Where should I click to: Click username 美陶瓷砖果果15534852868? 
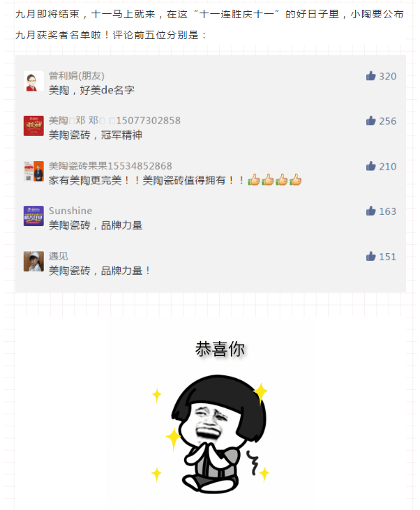pyautogui.click(x=110, y=166)
